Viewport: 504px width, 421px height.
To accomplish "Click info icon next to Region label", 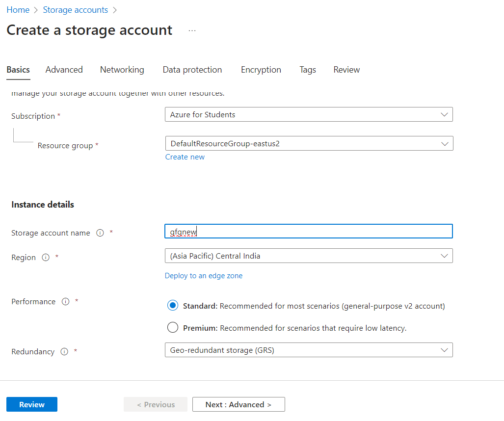I will pos(46,258).
